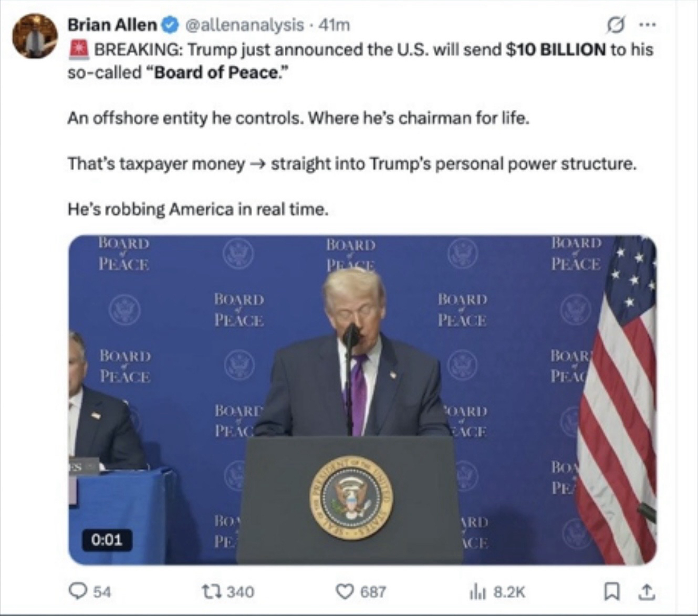
Task: Click the reply speech bubble icon
Action: pos(78,592)
